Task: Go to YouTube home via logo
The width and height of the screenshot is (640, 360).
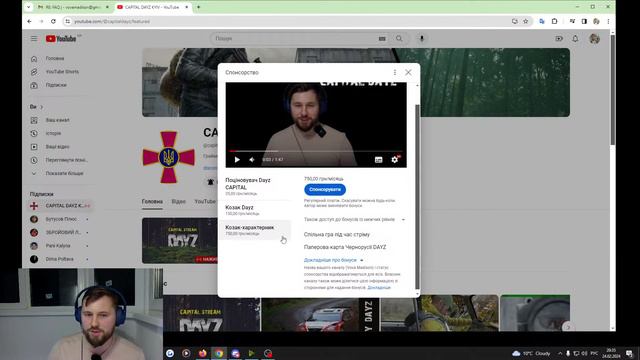Action: [x=61, y=39]
